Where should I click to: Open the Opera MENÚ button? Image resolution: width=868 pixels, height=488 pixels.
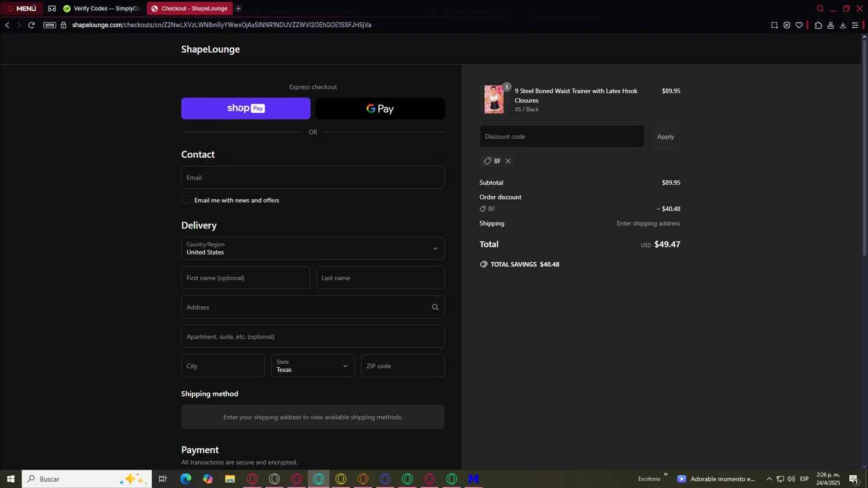[21, 9]
